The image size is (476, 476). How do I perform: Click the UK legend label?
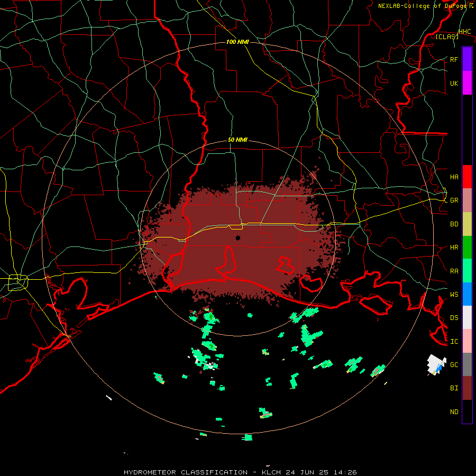[454, 83]
